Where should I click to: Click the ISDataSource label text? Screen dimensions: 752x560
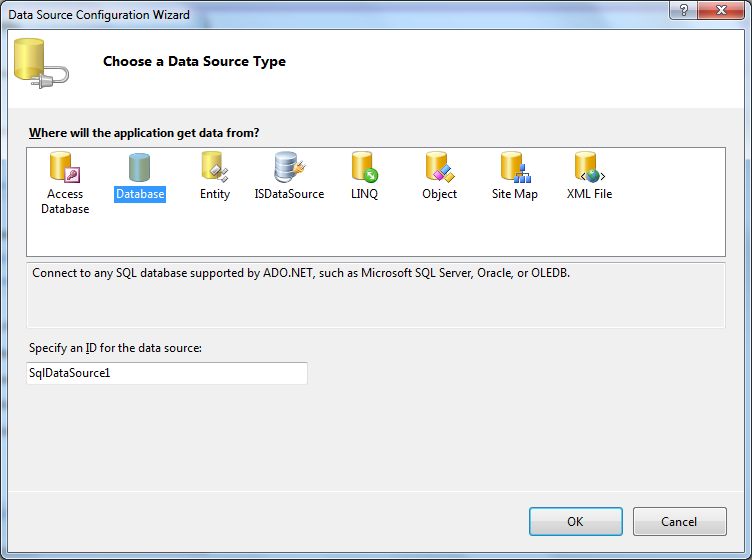coord(289,194)
